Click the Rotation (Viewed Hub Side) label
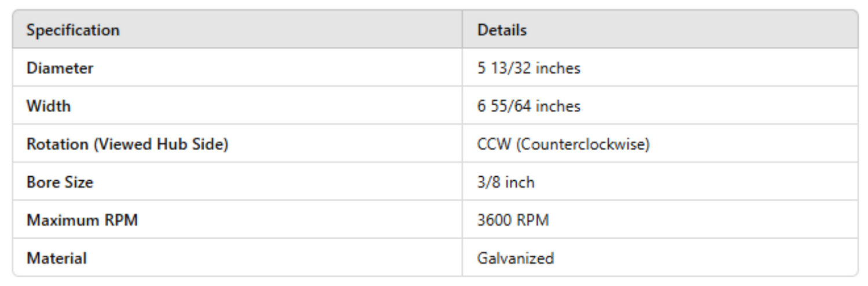This screenshot has width=868, height=286. pos(127,144)
